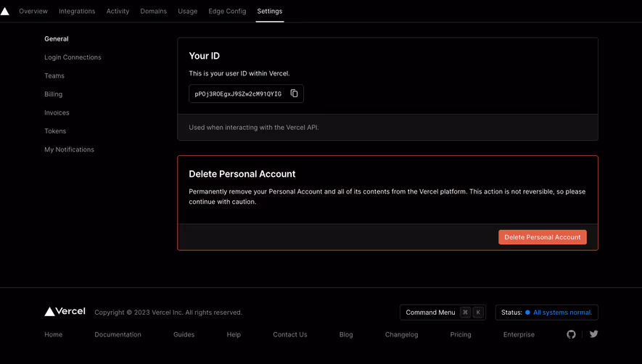Viewport: 642px width, 364px height.
Task: Open the Home footer link
Action: [54, 334]
